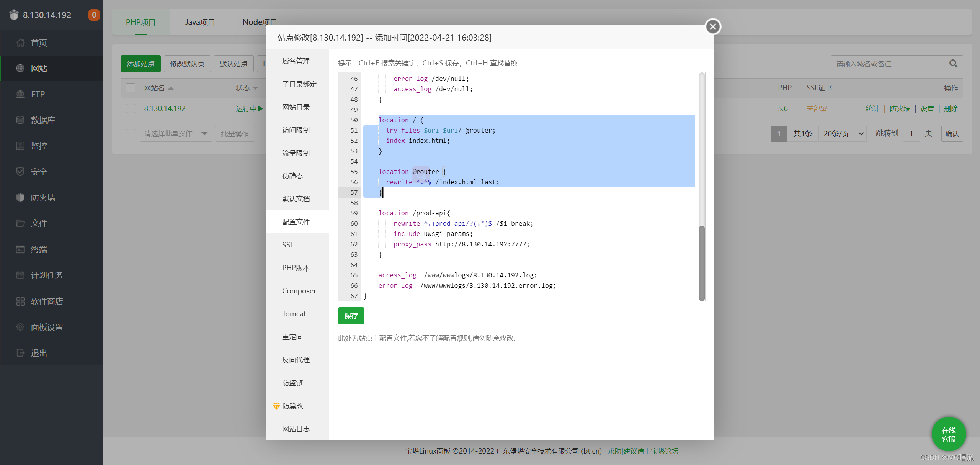This screenshot has height=465, width=980.
Task: Open the terminal icon in sidebar
Action: click(x=20, y=249)
